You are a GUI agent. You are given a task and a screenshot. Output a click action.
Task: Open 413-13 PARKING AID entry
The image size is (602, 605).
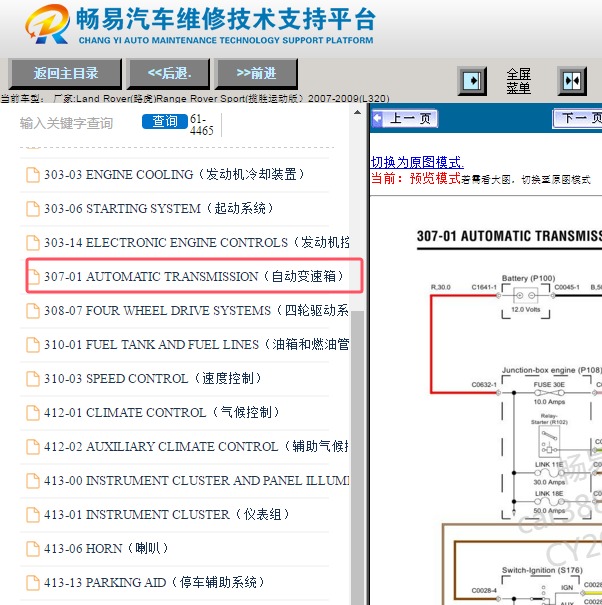(x=154, y=582)
